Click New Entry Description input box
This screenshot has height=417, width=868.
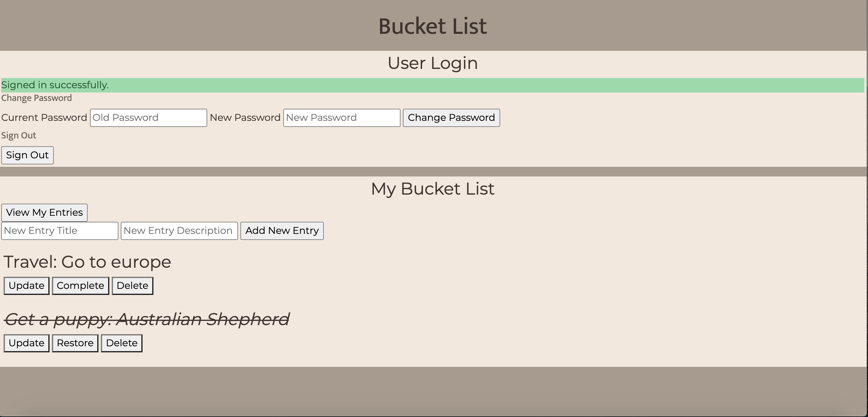tap(179, 231)
